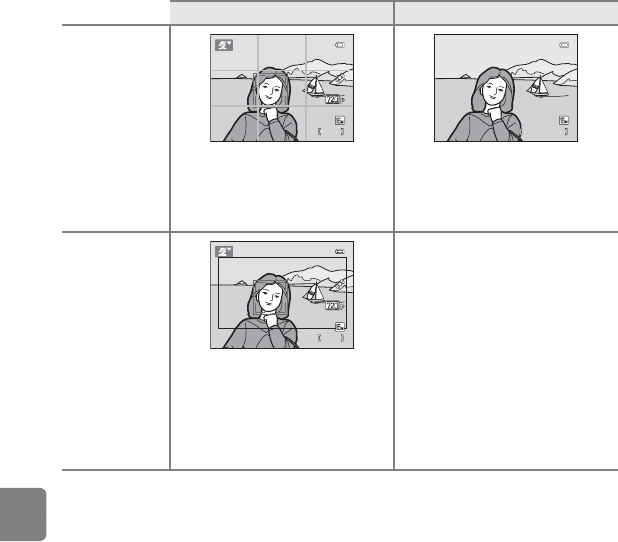The height and width of the screenshot is (542, 618).
Task: Click the battery indicator in the plain preview without grid
Action: [x=564, y=45]
